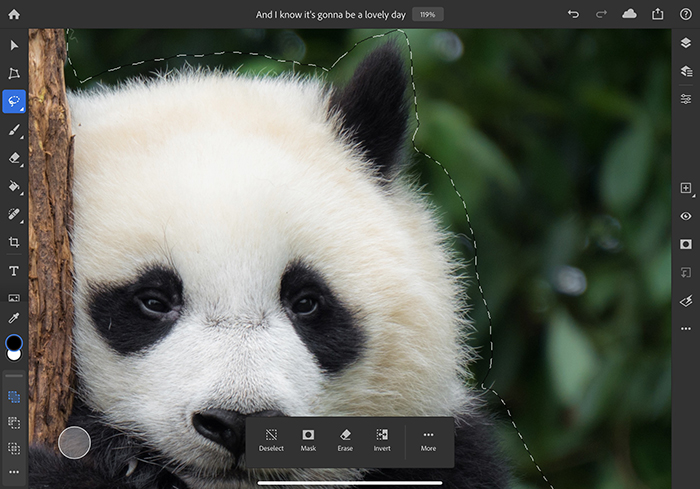Choose Invert in the selection bar

382,441
